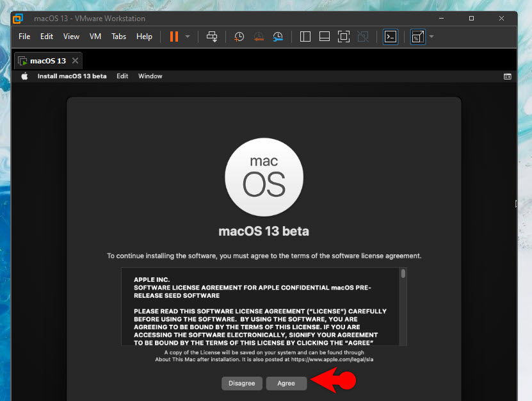Revert VM to previous snapshot icon
This screenshot has height=401, width=532.
[259, 37]
